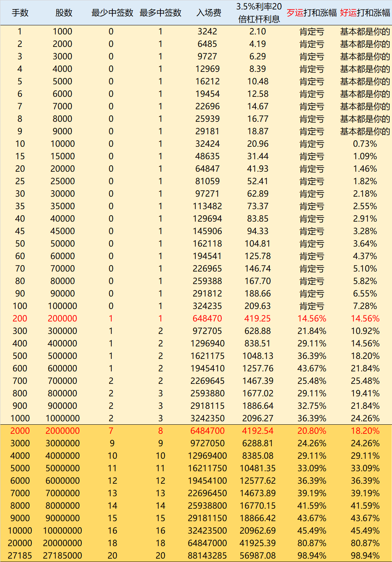Select the 好运打和涨幅 header cell
This screenshot has height=562, width=392.
point(365,13)
